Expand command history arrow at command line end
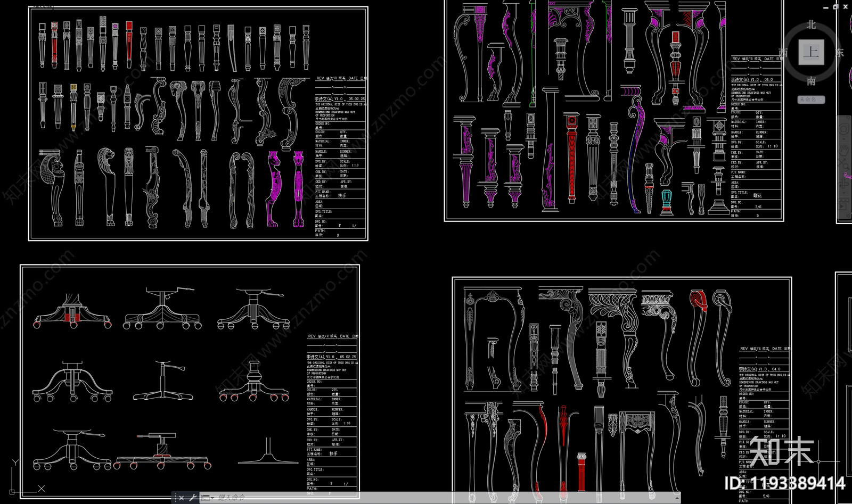852x504 pixels. [677, 498]
